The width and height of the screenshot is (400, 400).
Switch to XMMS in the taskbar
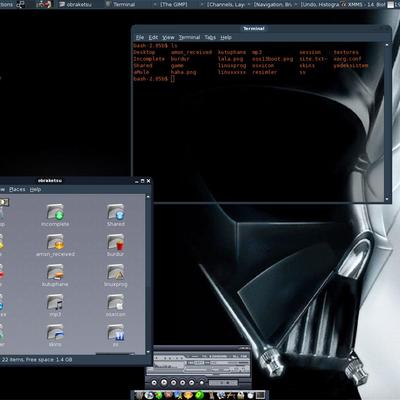tap(363, 4)
